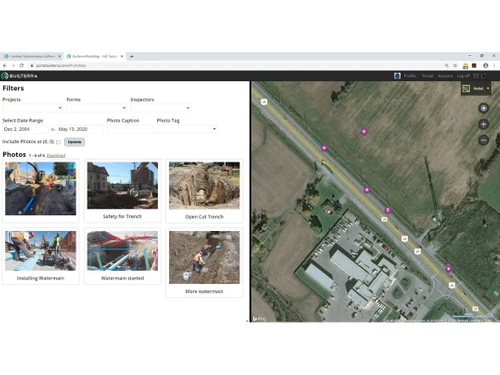Click the end date field May 13, 2020
Image resolution: width=500 pixels, height=375 pixels.
point(80,129)
